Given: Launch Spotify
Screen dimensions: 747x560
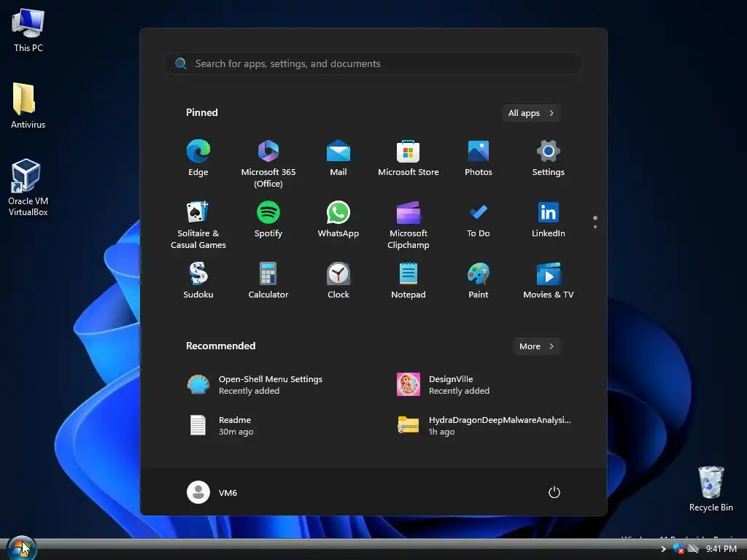Looking at the screenshot, I should [268, 219].
